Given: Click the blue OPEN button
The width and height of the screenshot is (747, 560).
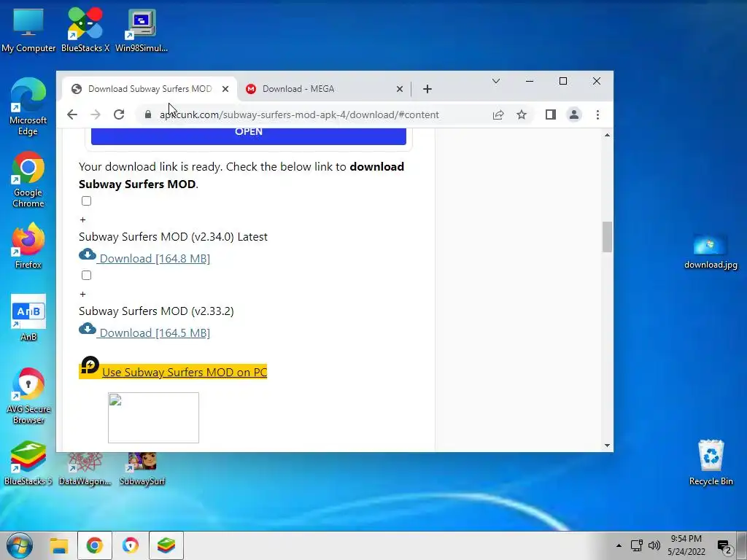Looking at the screenshot, I should pyautogui.click(x=248, y=136).
